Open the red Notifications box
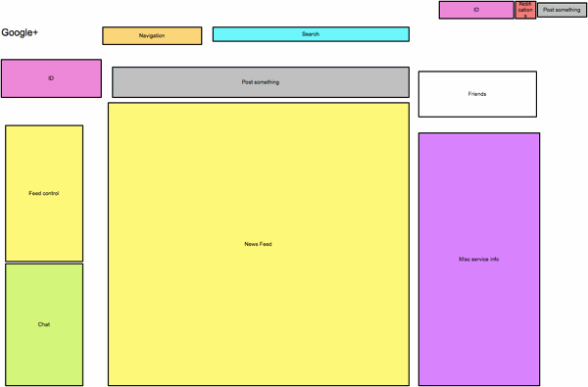Image resolution: width=588 pixels, height=387 pixels. point(525,10)
